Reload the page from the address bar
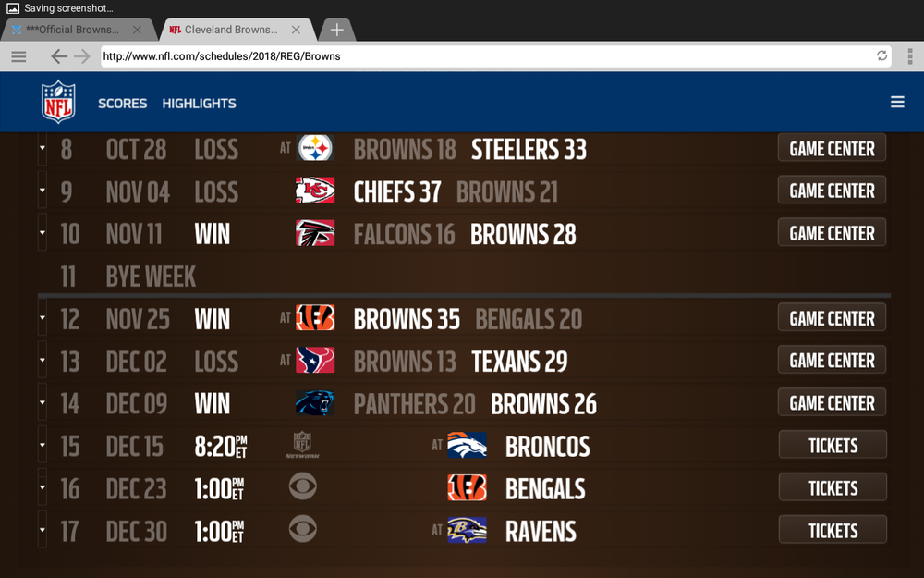Screen dimensions: 924x578 881,56
